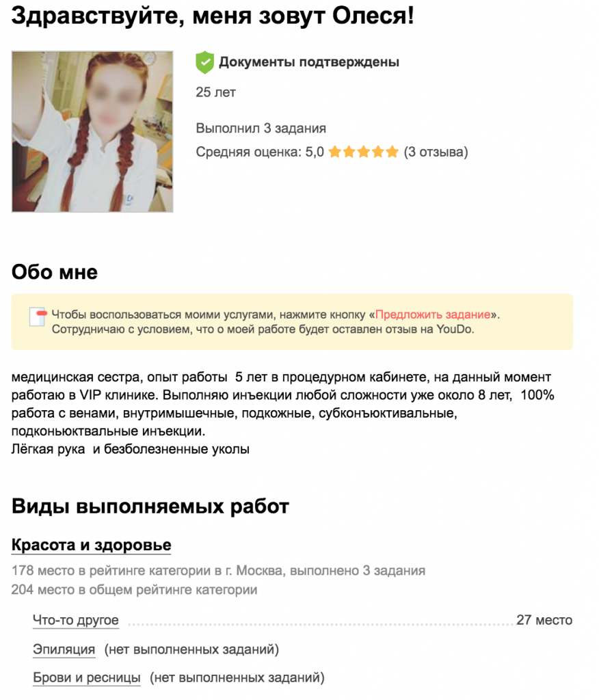
Task: Click the third rating star
Action: (x=364, y=152)
